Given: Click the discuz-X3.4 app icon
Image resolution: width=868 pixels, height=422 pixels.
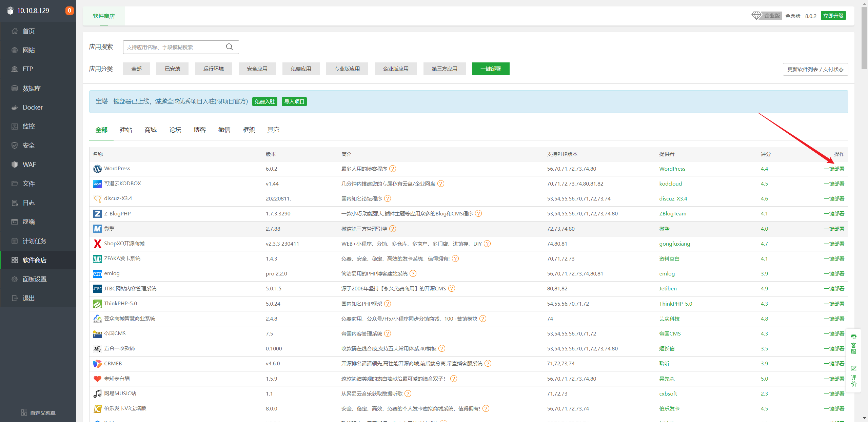Looking at the screenshot, I should click(97, 199).
